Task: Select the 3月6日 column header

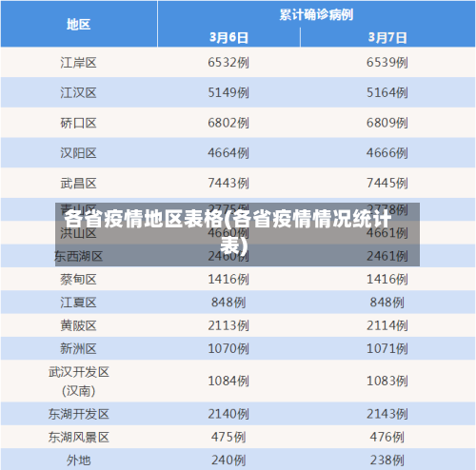Action: (x=228, y=38)
